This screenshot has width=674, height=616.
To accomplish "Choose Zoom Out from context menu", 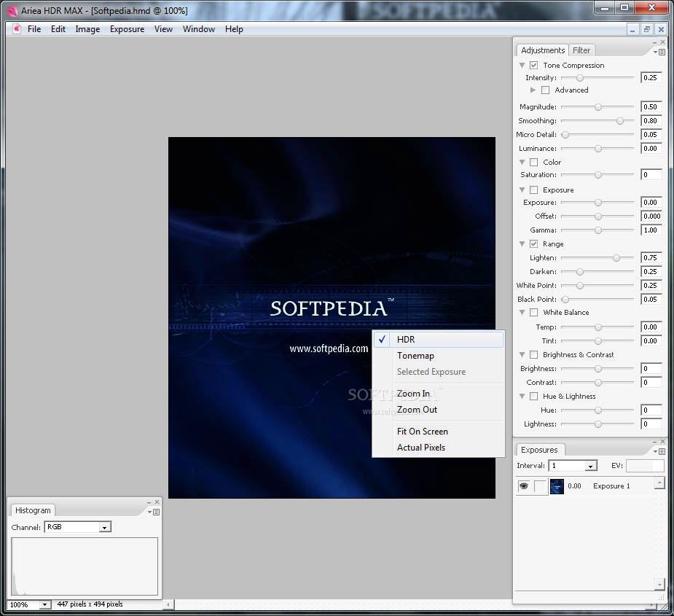I will click(439, 410).
